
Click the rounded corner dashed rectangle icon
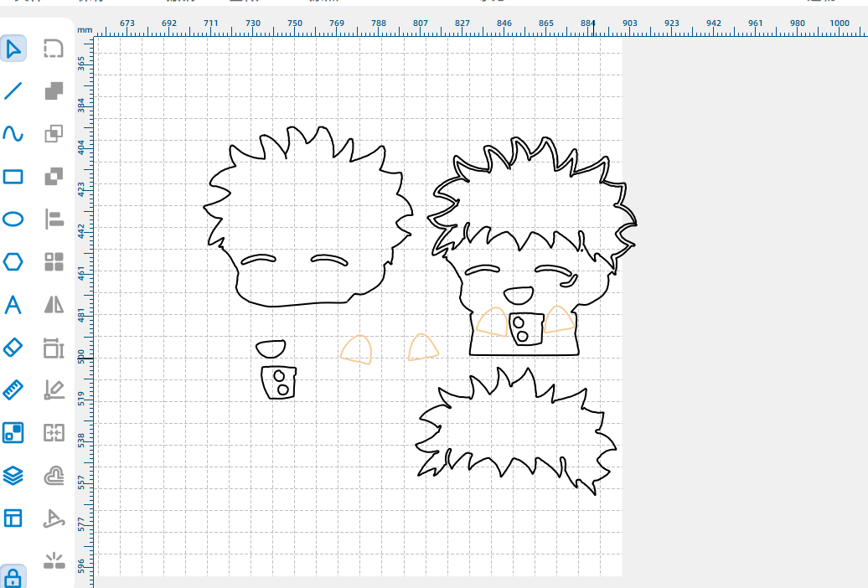pyautogui.click(x=54, y=49)
